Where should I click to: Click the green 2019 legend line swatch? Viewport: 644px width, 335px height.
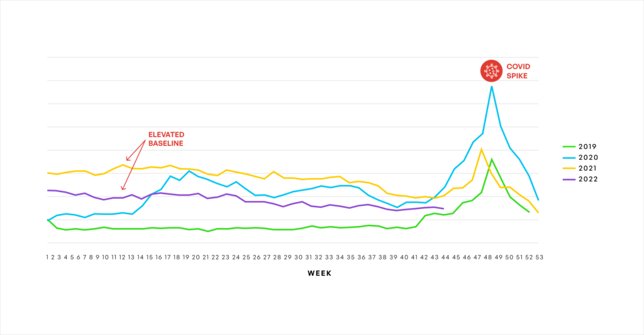[x=569, y=147]
